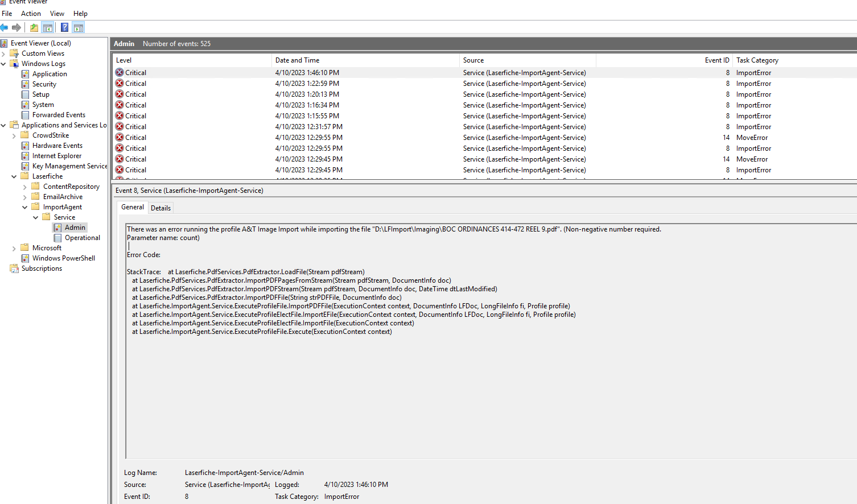The image size is (857, 504).
Task: Expand the Custom Views node
Action: (x=4, y=53)
